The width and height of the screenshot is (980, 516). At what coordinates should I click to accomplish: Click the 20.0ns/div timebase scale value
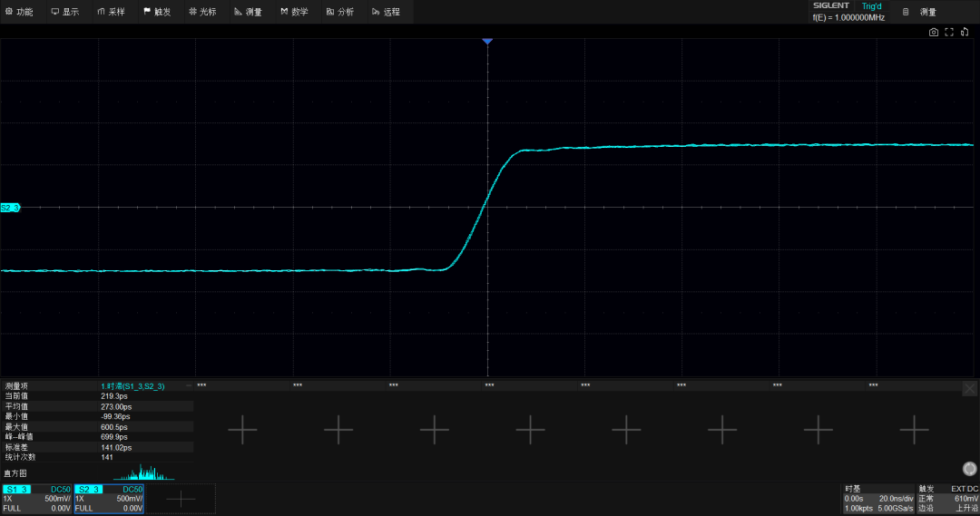(x=897, y=499)
